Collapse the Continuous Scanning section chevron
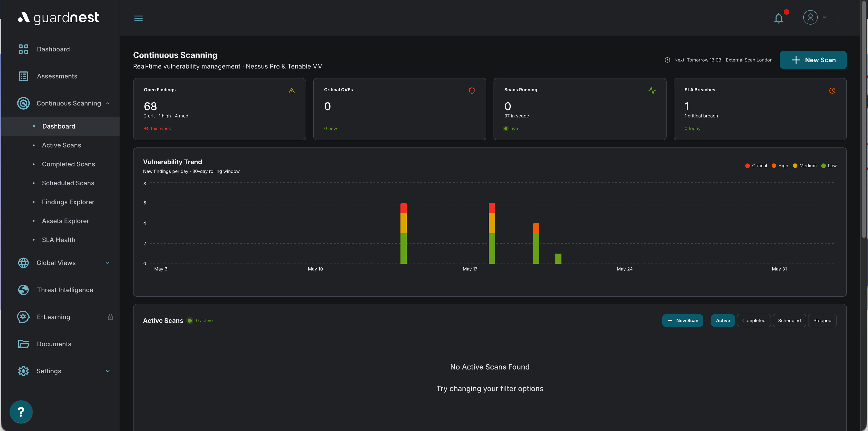868x431 pixels. pyautogui.click(x=108, y=103)
